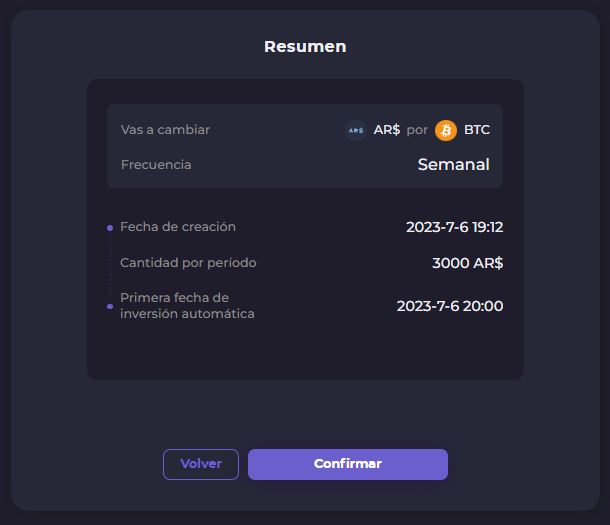Click the first investment date 2023-7-6 20:00

[x=449, y=306]
